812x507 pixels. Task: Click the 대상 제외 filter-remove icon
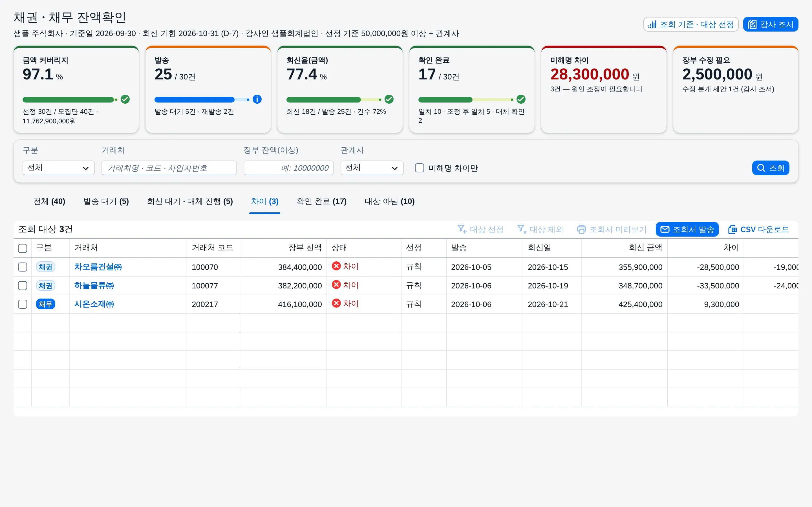(x=522, y=229)
